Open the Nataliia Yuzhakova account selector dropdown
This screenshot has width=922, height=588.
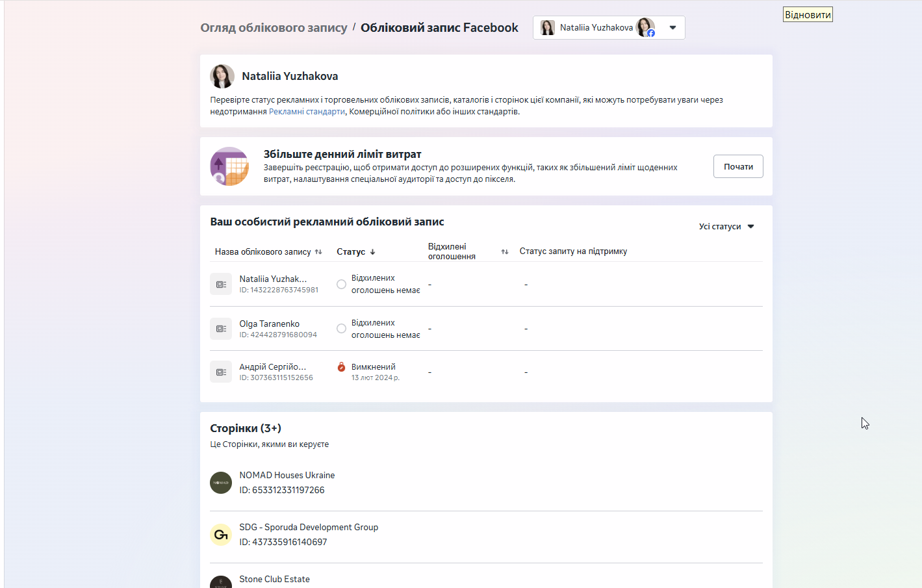[x=609, y=28]
